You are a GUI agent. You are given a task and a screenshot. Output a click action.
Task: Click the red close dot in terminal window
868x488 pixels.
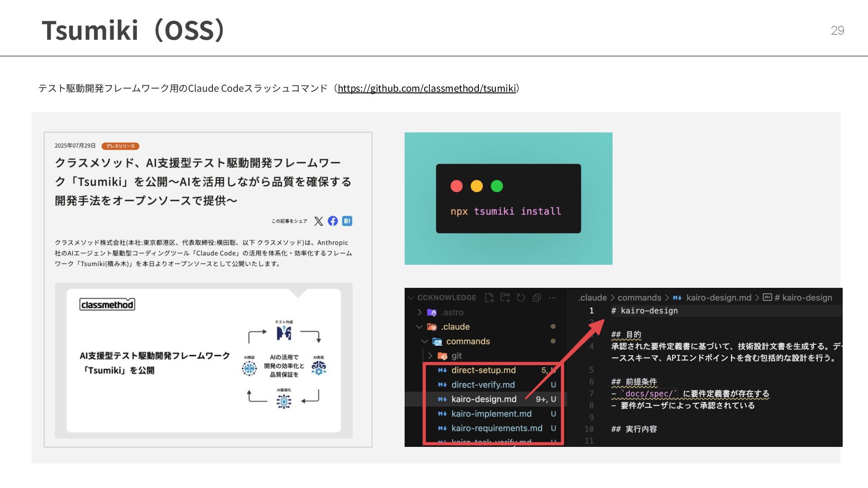point(457,186)
